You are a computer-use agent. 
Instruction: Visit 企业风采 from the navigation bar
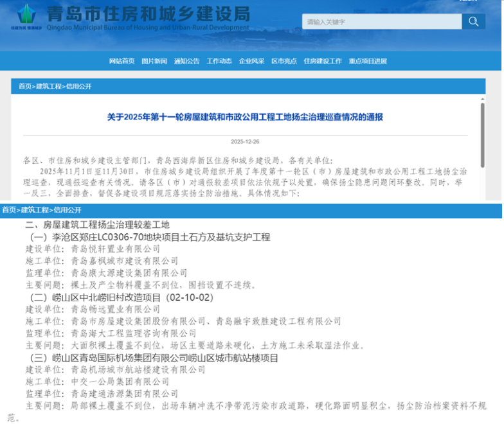pyautogui.click(x=251, y=61)
